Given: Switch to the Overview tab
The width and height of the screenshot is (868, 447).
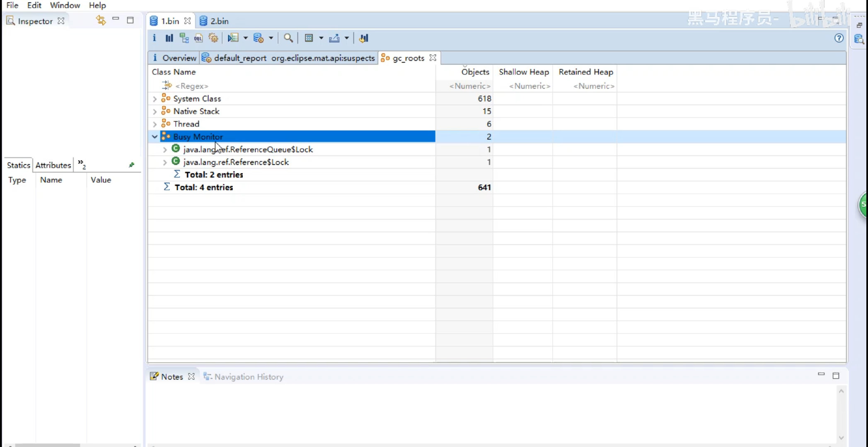Looking at the screenshot, I should pos(174,58).
